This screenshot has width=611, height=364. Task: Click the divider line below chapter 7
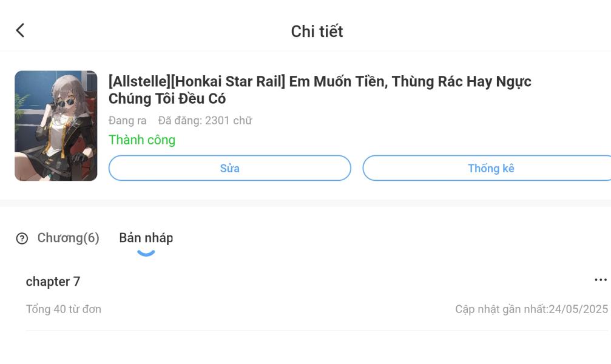coord(316,330)
